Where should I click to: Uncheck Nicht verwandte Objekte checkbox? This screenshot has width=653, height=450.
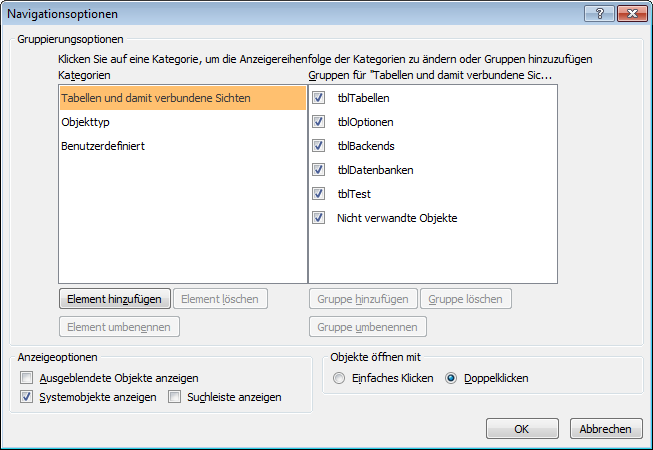click(319, 217)
